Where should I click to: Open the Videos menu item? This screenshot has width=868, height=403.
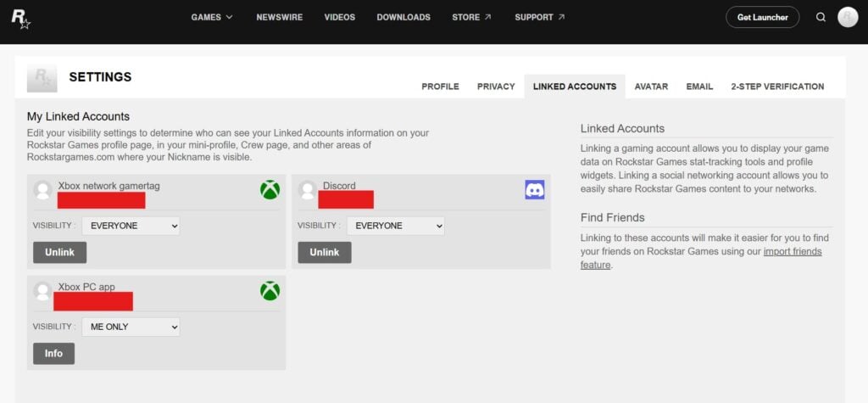(x=340, y=17)
